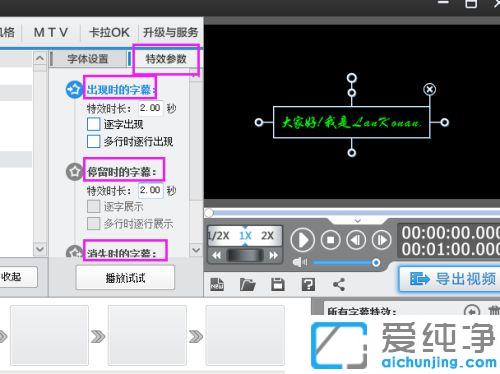The height and width of the screenshot is (374, 500).
Task: Click the back arrow beside 所有字幕特效
Action: coord(472,311)
